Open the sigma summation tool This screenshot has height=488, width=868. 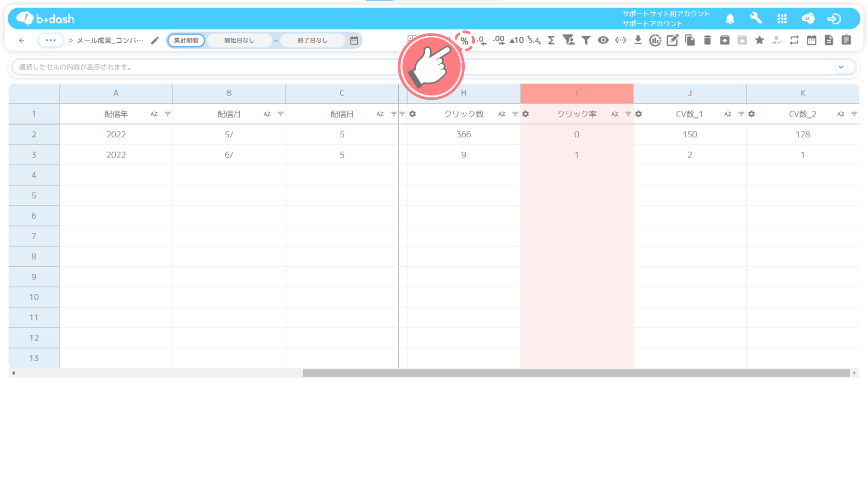click(x=551, y=40)
